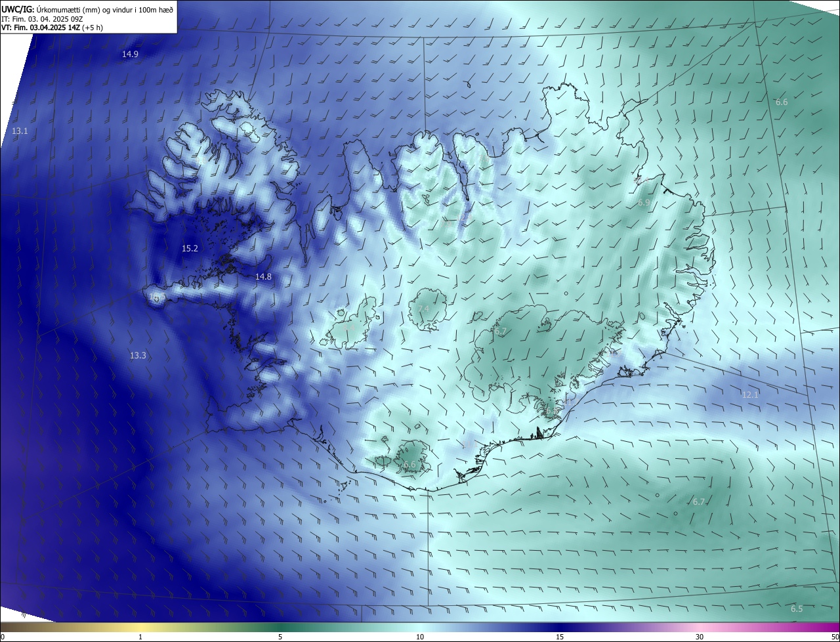Click the 6.5 value label
The image size is (840, 642).
point(797,609)
